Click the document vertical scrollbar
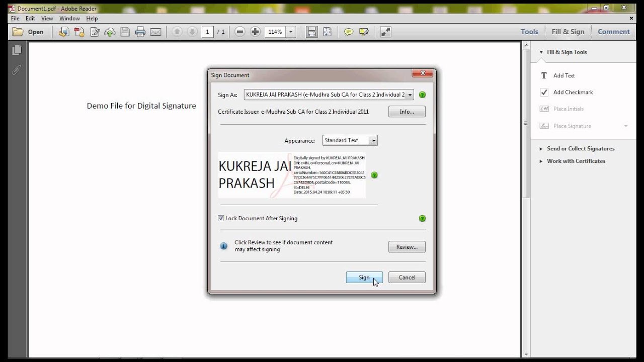644x362 pixels. pyautogui.click(x=526, y=123)
